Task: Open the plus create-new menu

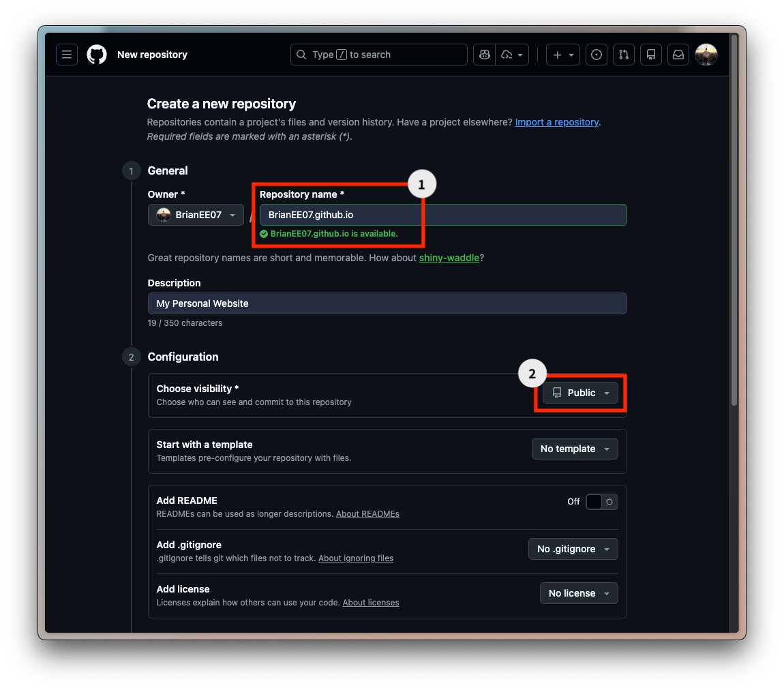Action: [x=563, y=55]
